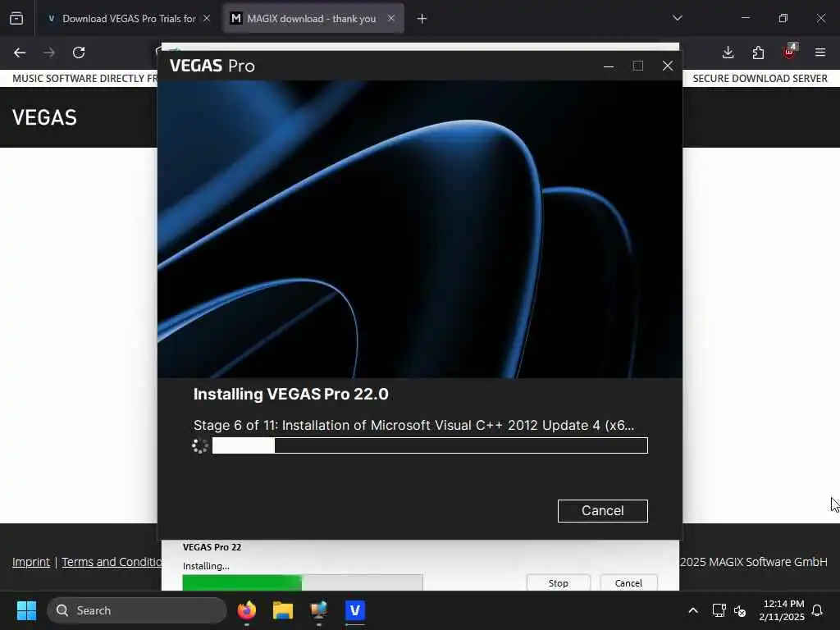Click Cancel in the VEGAS Pro 22 downloader
This screenshot has height=630, width=840.
pos(628,582)
